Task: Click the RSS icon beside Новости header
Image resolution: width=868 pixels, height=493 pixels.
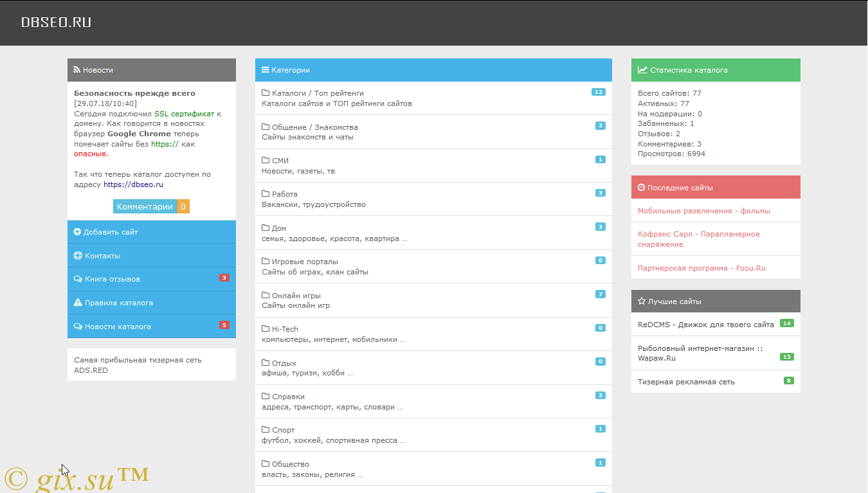Action: 77,70
